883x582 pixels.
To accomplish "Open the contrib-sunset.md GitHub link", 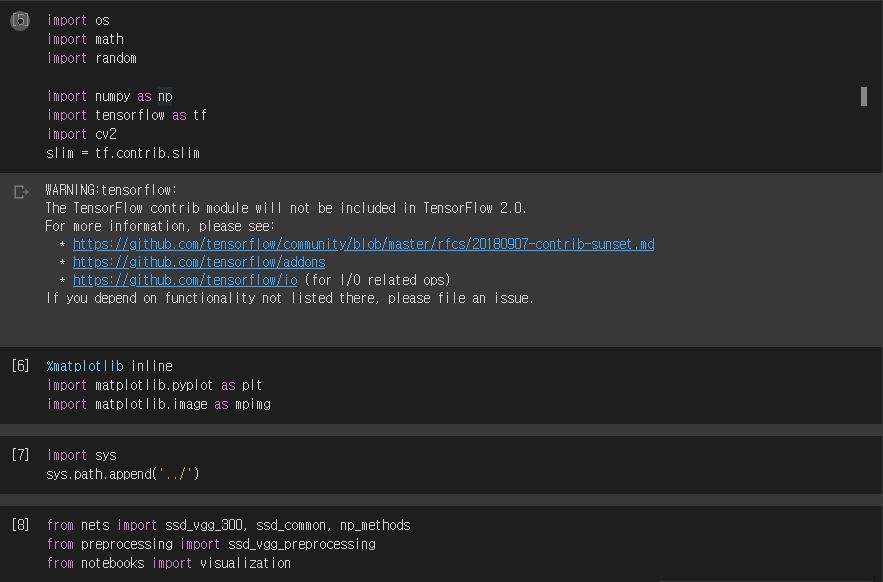I will (363, 244).
